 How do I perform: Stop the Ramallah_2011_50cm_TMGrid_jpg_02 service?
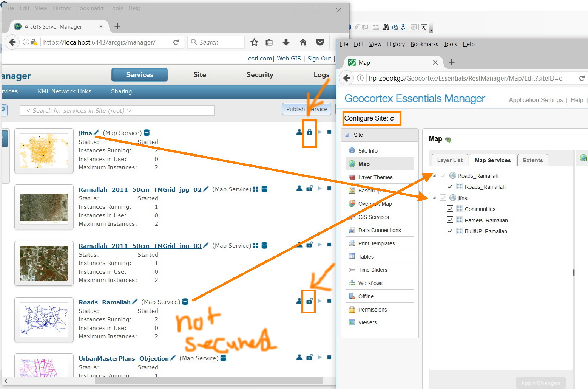(x=329, y=188)
